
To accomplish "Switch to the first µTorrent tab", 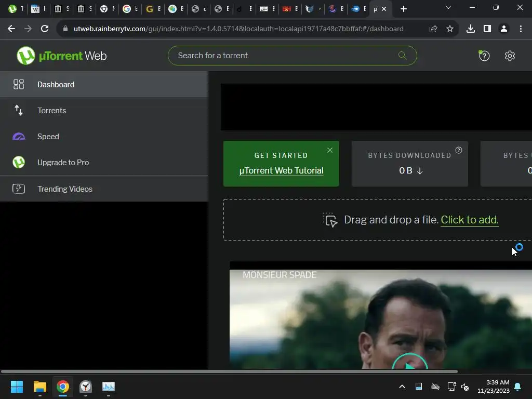I will coord(16,9).
